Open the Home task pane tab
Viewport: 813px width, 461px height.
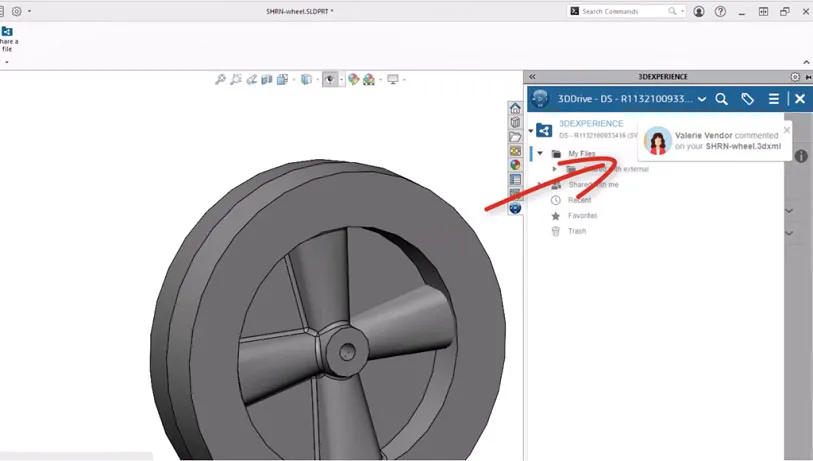tap(515, 108)
